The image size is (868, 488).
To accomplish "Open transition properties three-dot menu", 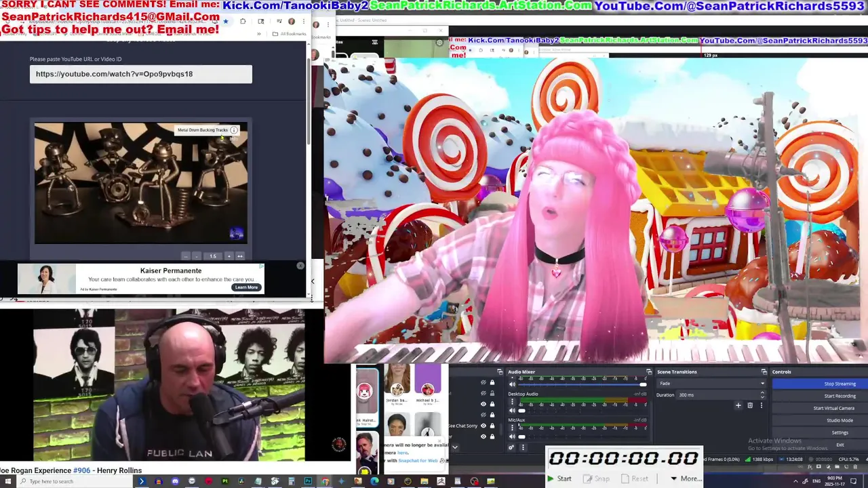I will [x=761, y=405].
